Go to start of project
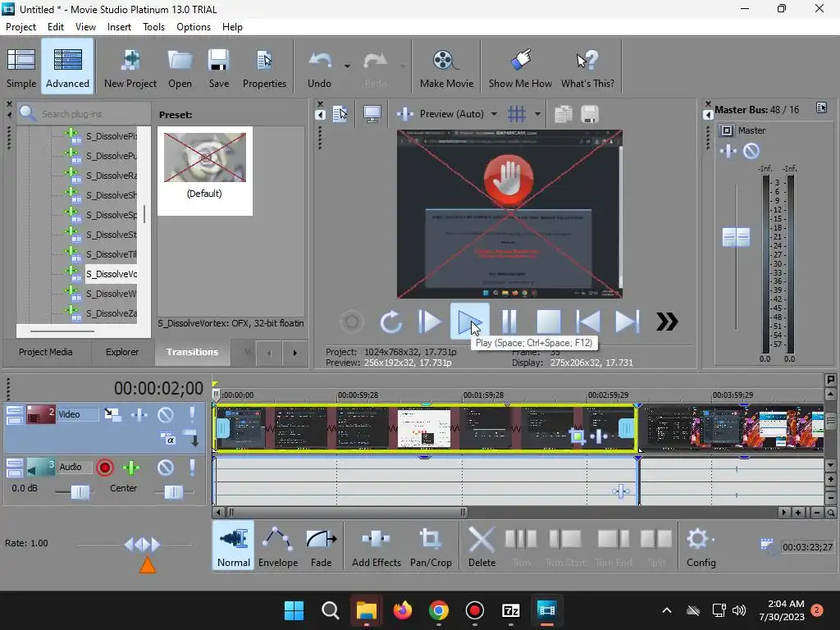The width and height of the screenshot is (840, 630). point(588,322)
